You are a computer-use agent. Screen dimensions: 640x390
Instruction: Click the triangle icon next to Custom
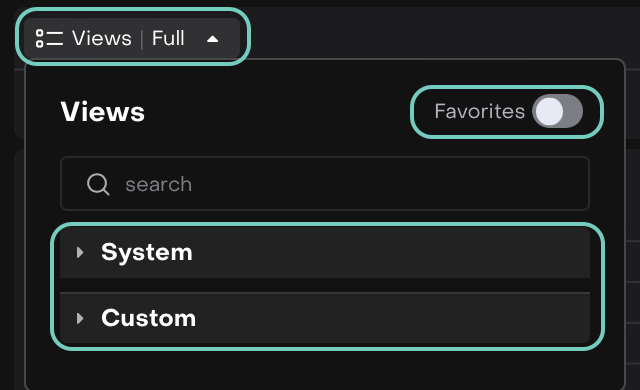[x=80, y=318]
